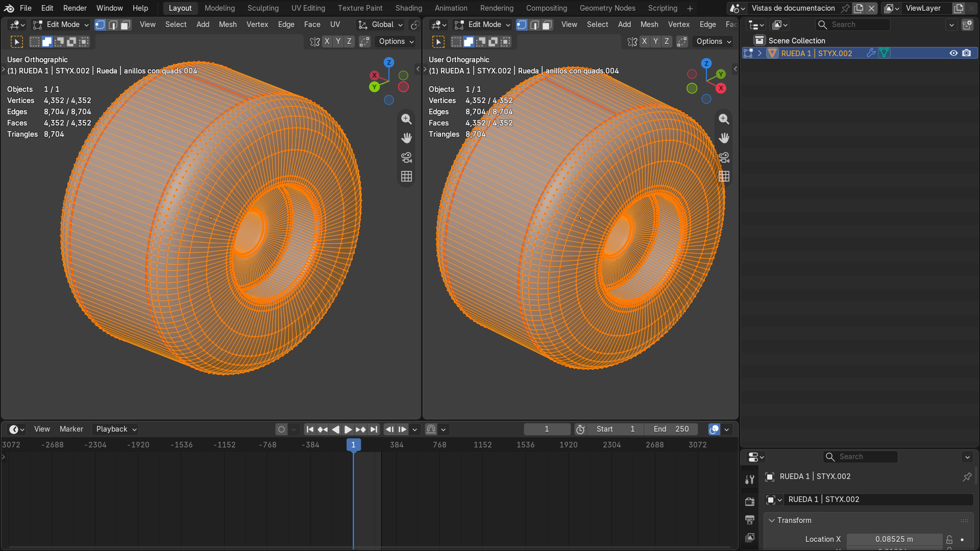Open the Tool properties tab

pos(750,479)
